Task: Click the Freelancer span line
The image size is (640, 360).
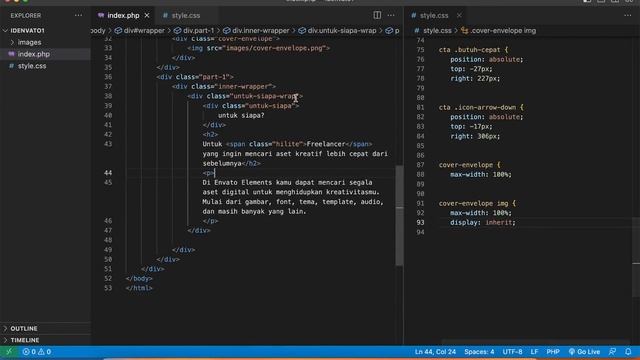Action: tap(287, 144)
